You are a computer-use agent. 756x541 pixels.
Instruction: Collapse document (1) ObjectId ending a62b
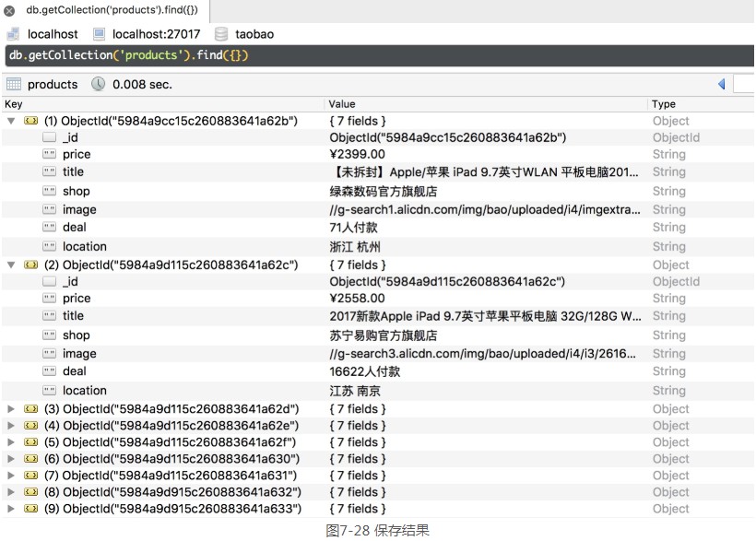[11, 121]
